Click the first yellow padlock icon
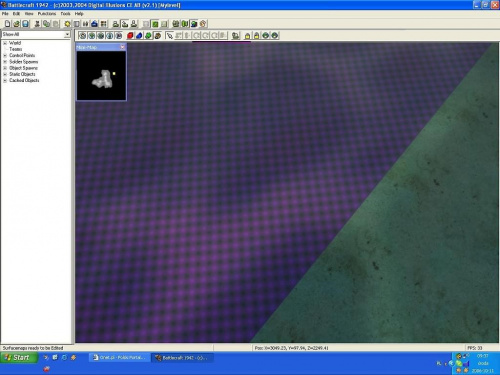500x375 pixels. pos(247,35)
